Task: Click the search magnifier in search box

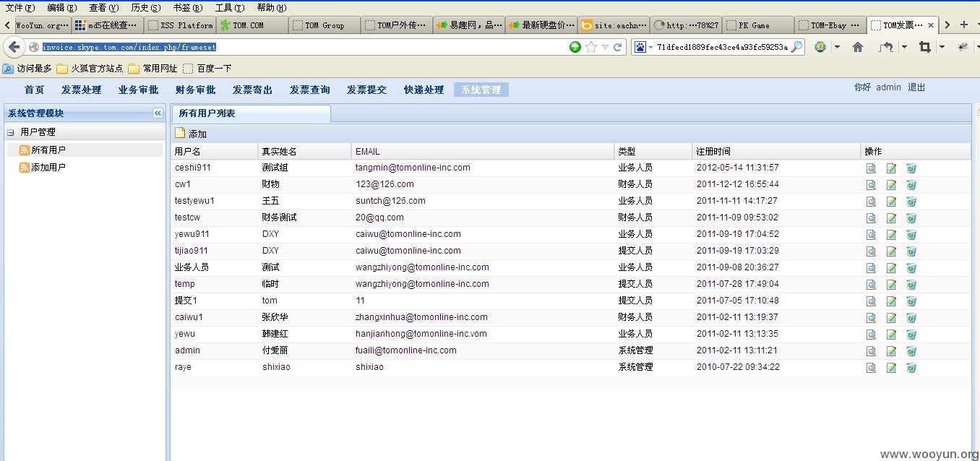Action: tap(796, 47)
